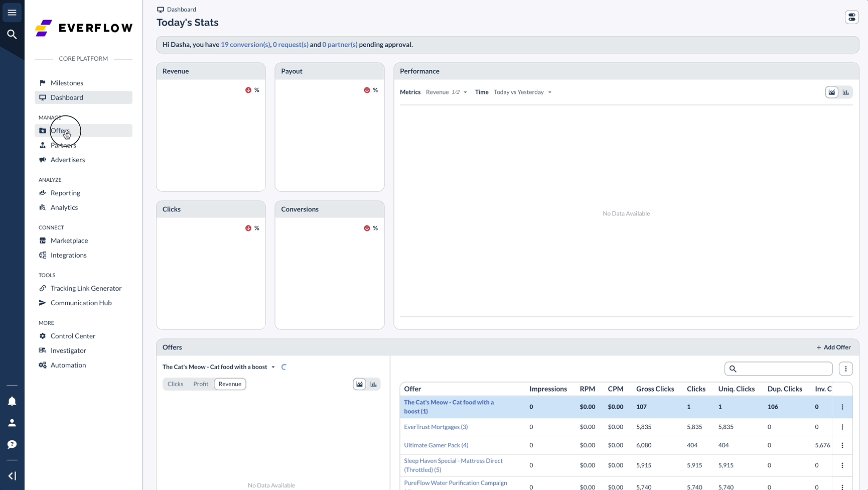Screen dimensions: 868x490
Task: Click the Clicks card down-trend indicator
Action: pyautogui.click(x=248, y=228)
